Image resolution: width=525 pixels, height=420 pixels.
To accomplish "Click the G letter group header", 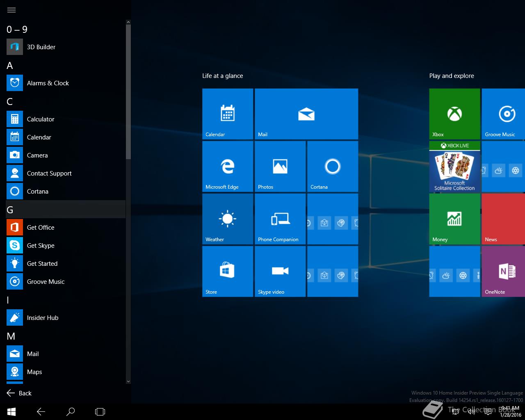I will (x=66, y=209).
